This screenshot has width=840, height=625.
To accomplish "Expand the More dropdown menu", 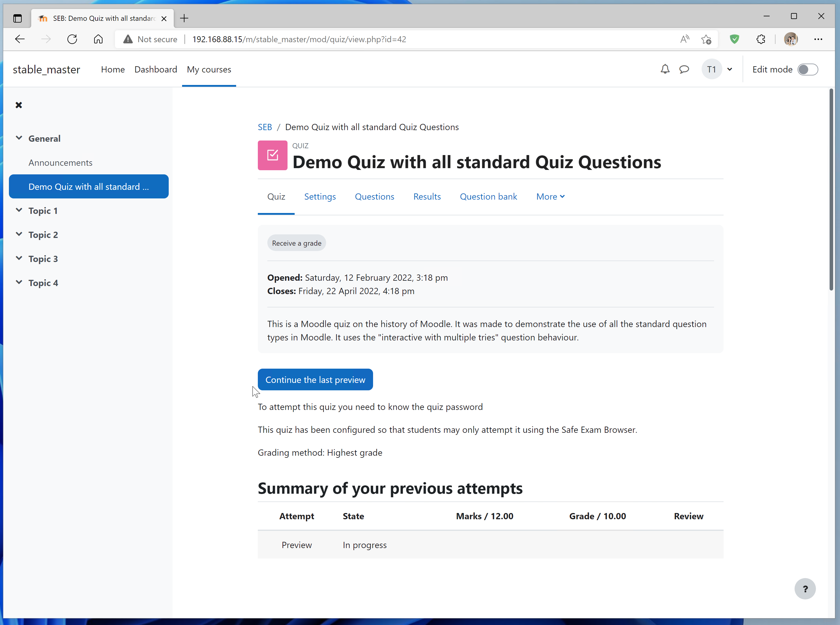I will tap(550, 197).
